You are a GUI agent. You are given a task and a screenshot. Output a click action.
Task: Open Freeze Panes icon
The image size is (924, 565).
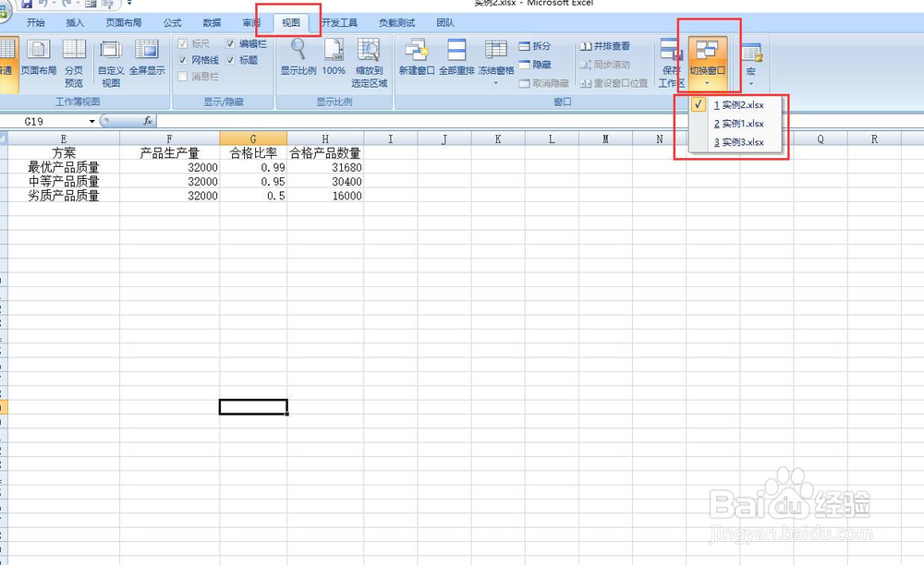click(x=496, y=50)
